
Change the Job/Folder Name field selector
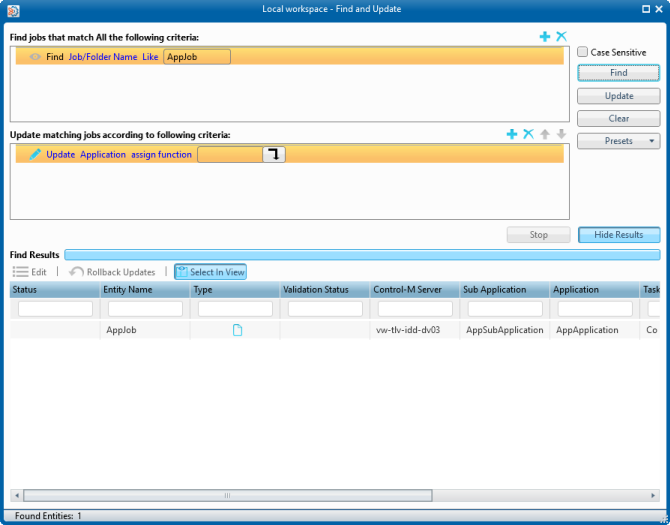click(102, 57)
